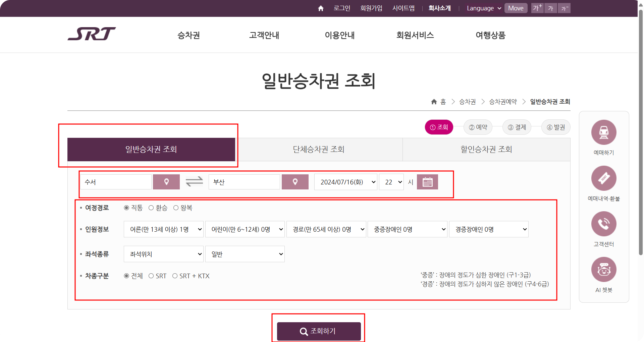Select the 환승 route radio button
Image resolution: width=644 pixels, height=342 pixels.
click(x=151, y=208)
